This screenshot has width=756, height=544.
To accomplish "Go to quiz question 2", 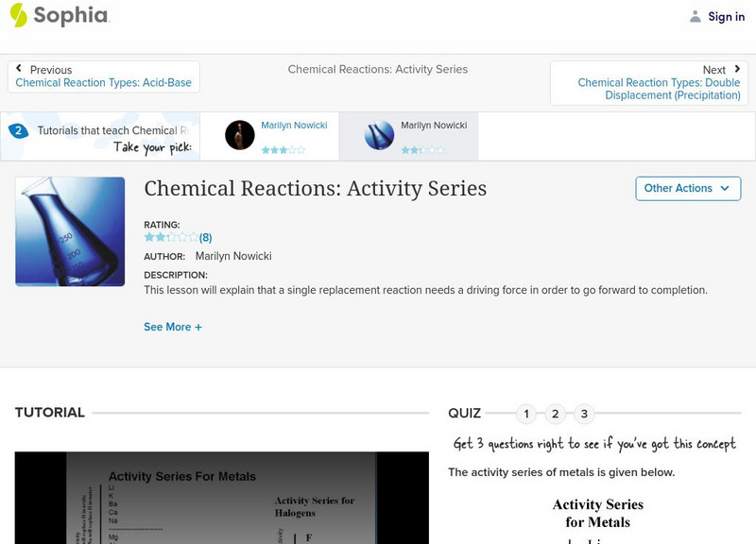I will coord(556,414).
